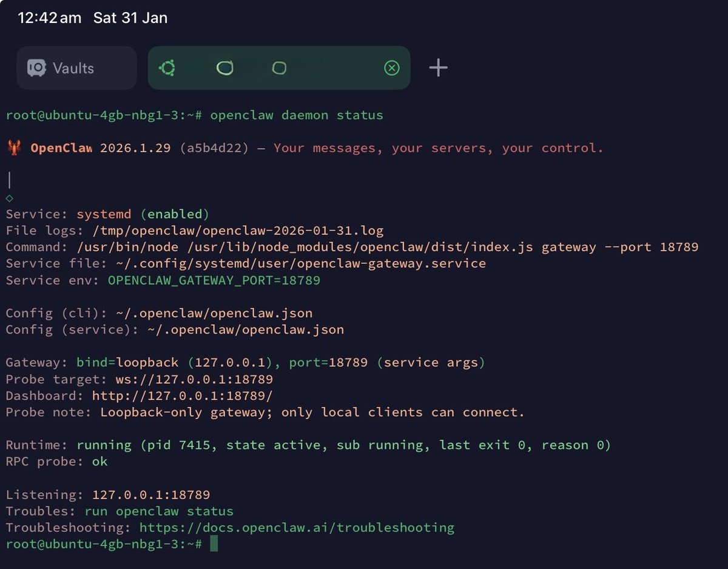Click the typed command 'openclaw daemon status'
This screenshot has height=569, width=728.
[x=297, y=115]
